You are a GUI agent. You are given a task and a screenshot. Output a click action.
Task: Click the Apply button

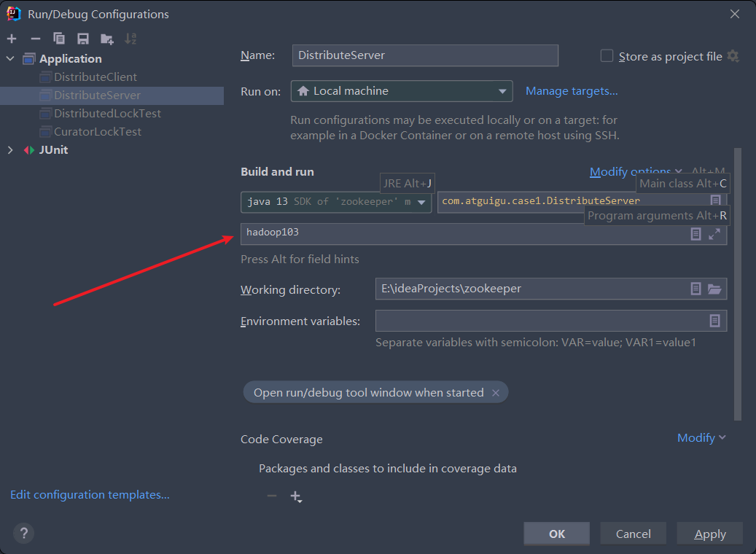[709, 534]
